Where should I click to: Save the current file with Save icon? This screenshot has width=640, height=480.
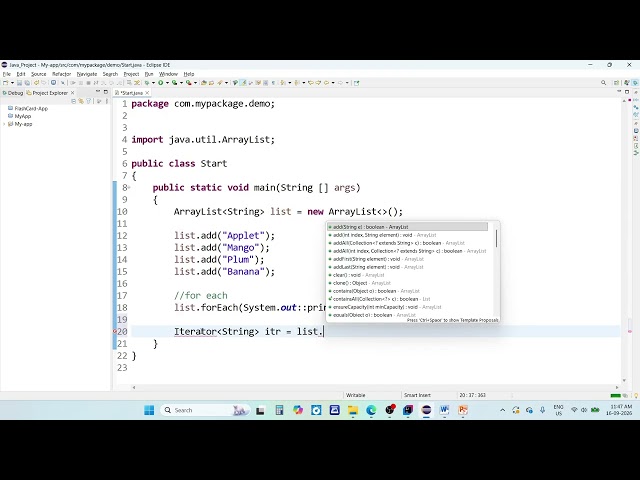click(x=19, y=83)
